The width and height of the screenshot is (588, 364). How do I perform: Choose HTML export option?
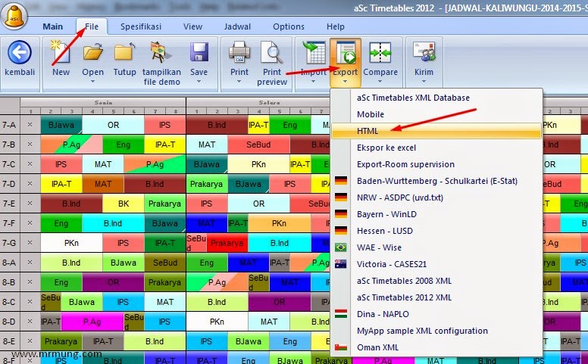click(436, 131)
